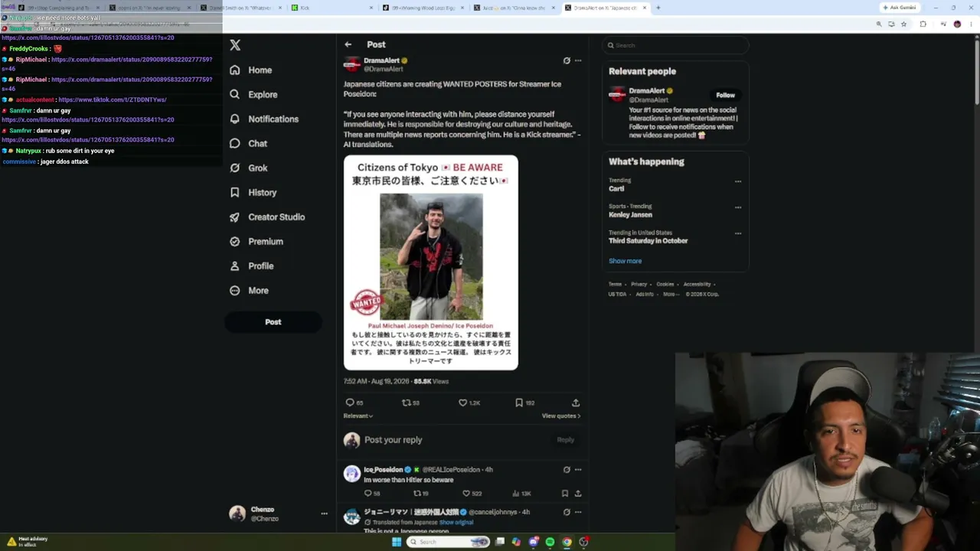Click the Post button in the sidebar
The width and height of the screenshot is (980, 551).
pyautogui.click(x=273, y=322)
